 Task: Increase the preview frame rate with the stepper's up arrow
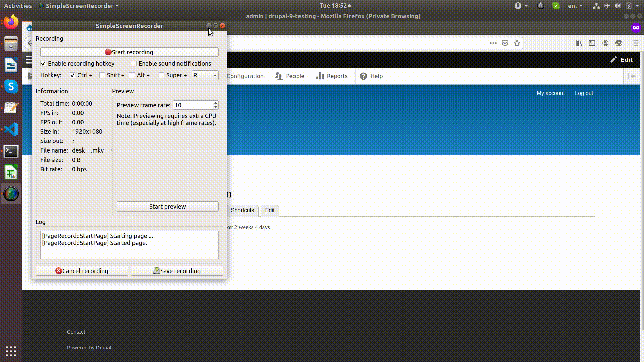pos(216,103)
